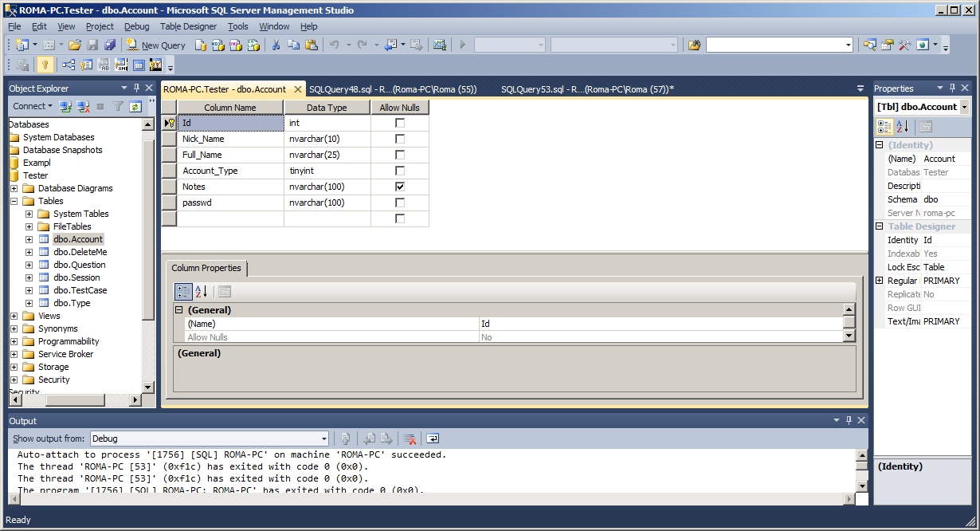The image size is (980, 531).
Task: Open Manage Spatial Indexes icon
Action: click(155, 65)
